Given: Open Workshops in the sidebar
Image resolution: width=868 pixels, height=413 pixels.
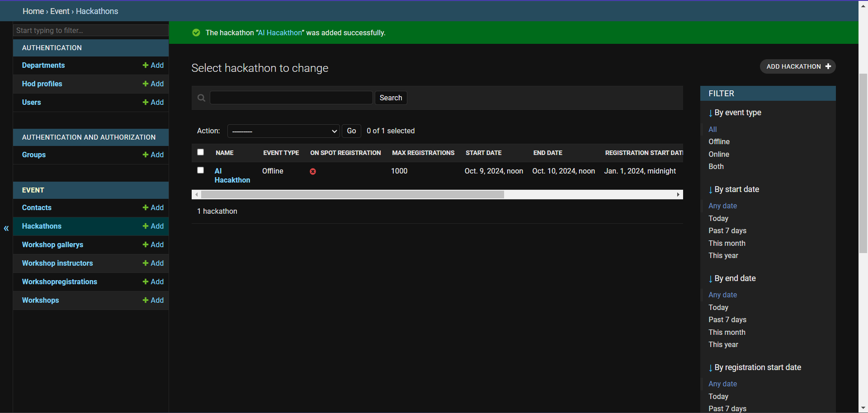Looking at the screenshot, I should click(41, 300).
